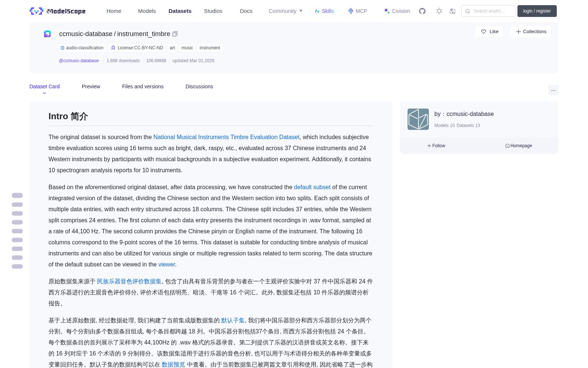Click the 'updated Mar 01,2026' text
Viewport: 588px width, 368px height.
point(193,61)
